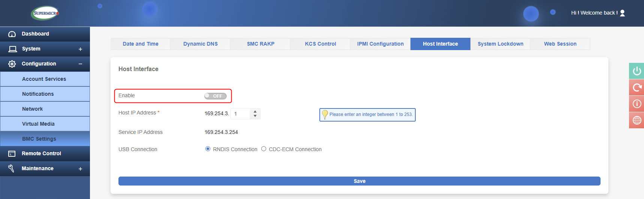Toggle the Host Interface Enable switch

[x=216, y=96]
